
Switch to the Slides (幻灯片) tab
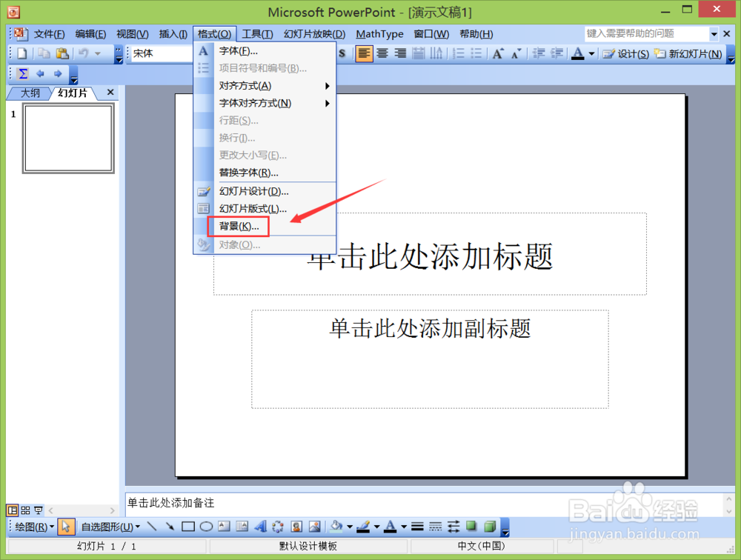pyautogui.click(x=73, y=93)
